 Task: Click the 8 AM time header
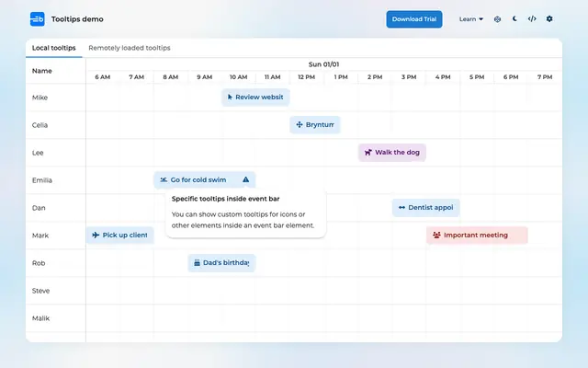[171, 77]
